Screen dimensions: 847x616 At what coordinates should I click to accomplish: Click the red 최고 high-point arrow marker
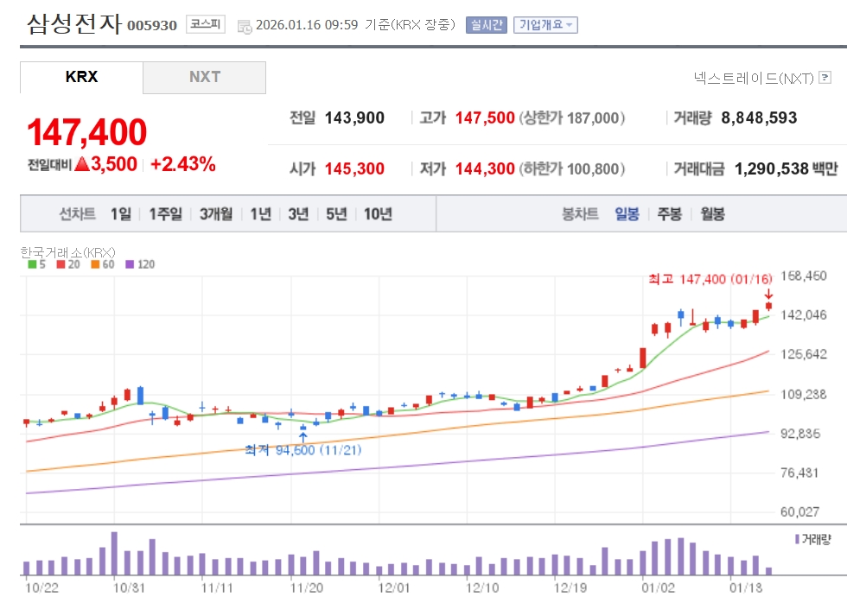pyautogui.click(x=768, y=295)
